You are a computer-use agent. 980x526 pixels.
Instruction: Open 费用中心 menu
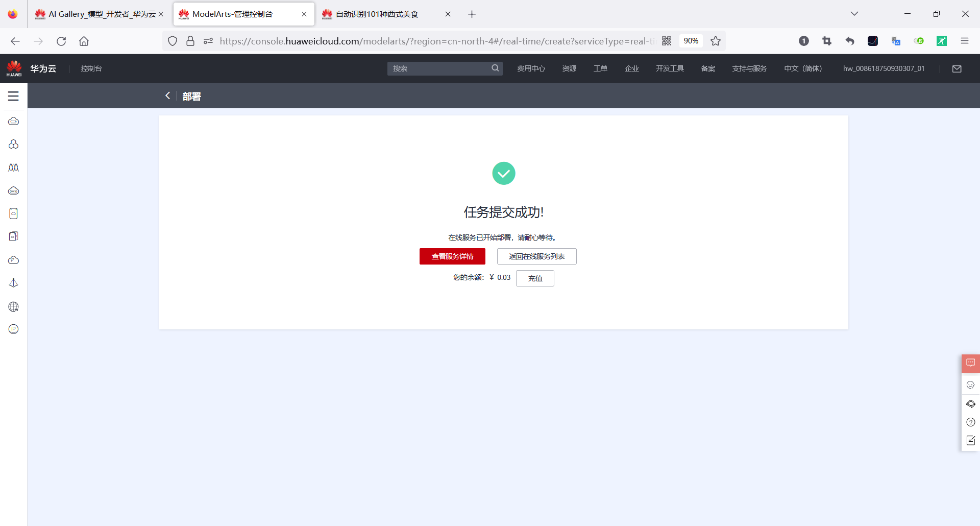[x=531, y=68]
